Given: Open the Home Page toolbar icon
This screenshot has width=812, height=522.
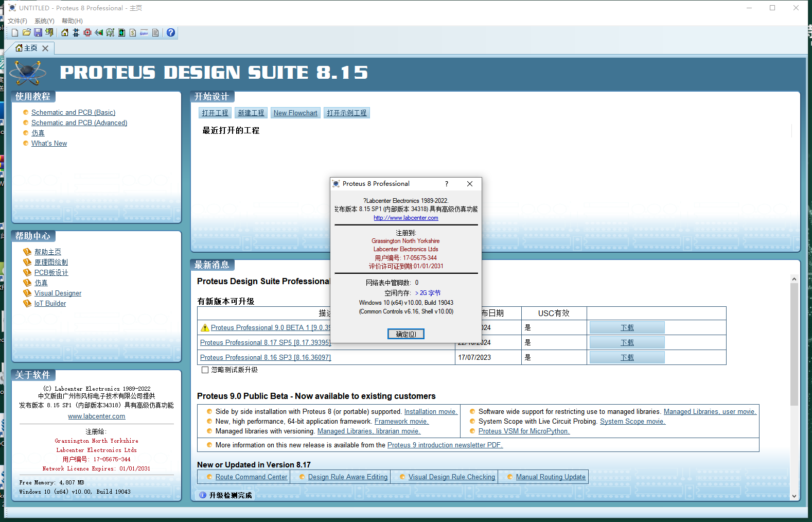Looking at the screenshot, I should coord(65,32).
